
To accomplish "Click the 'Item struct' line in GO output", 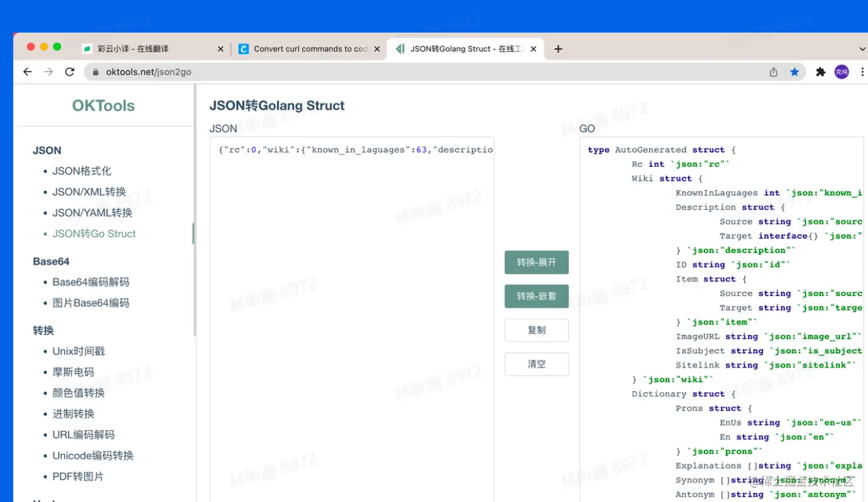I will click(711, 279).
